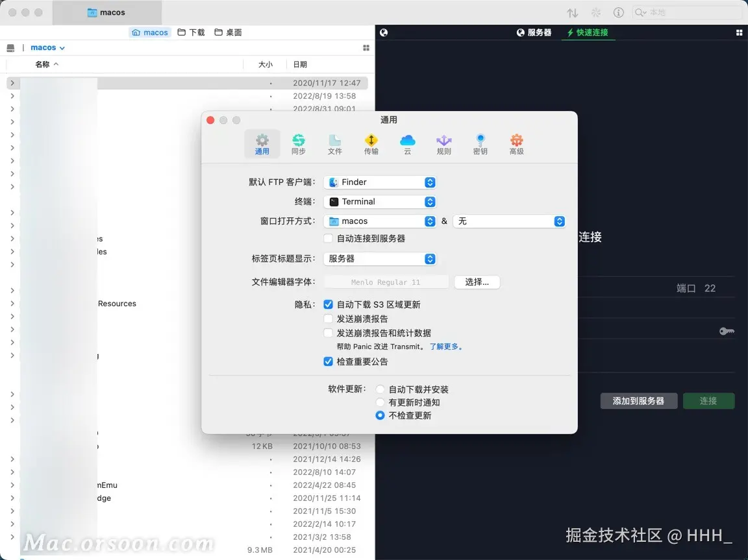
Task: Uncheck 自动下载 S3 区域更新
Action: click(x=328, y=304)
